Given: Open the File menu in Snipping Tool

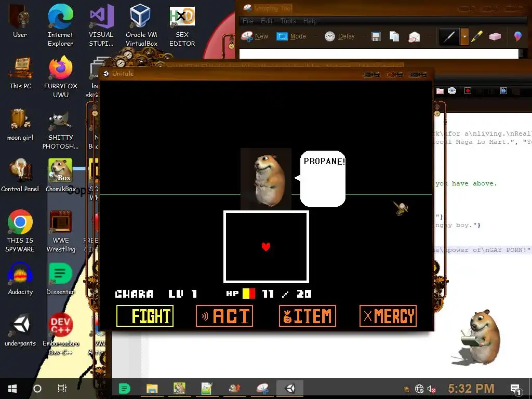Looking at the screenshot, I should click(x=248, y=21).
